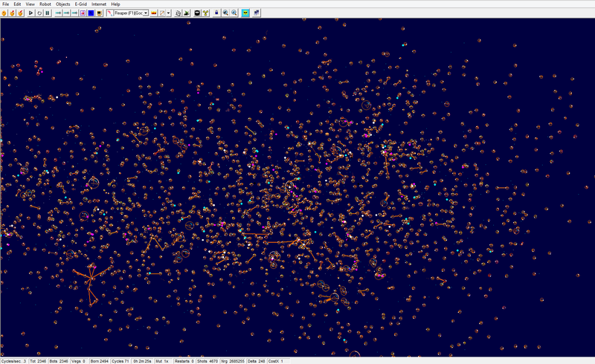Click the yellow family tree icon
The height and width of the screenshot is (364, 595).
click(x=206, y=13)
